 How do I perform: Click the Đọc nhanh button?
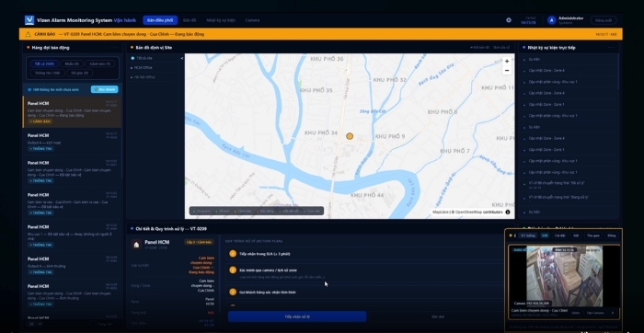click(x=104, y=89)
